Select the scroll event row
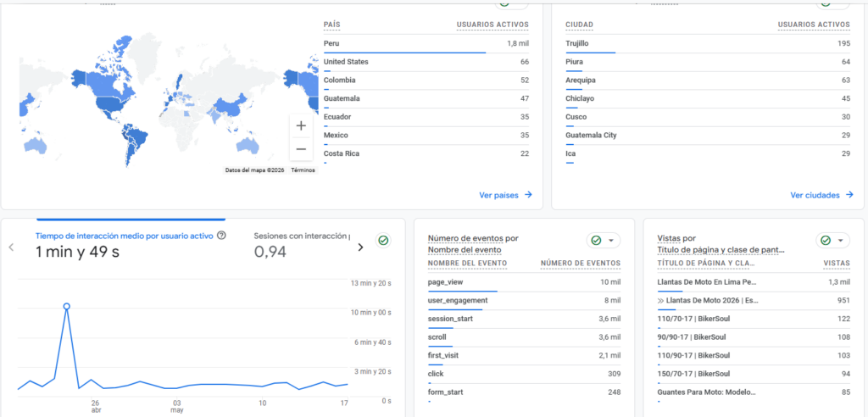Image resolution: width=868 pixels, height=417 pixels. (524, 337)
